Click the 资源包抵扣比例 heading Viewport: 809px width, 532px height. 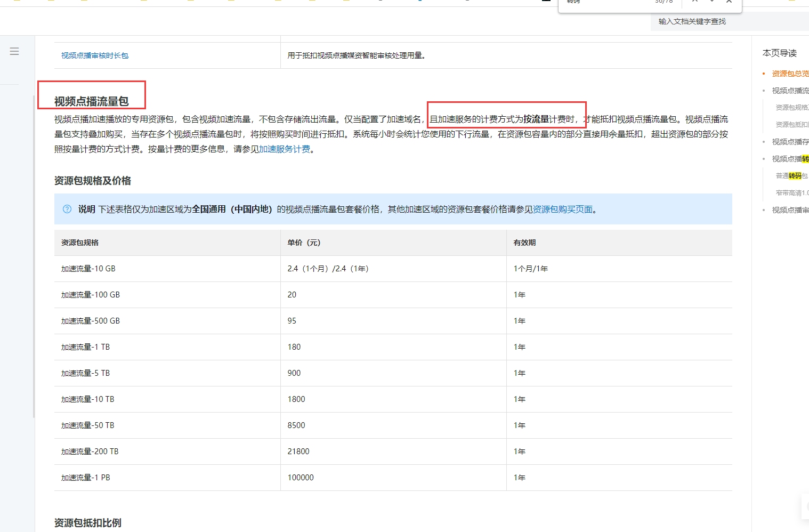[x=88, y=523]
